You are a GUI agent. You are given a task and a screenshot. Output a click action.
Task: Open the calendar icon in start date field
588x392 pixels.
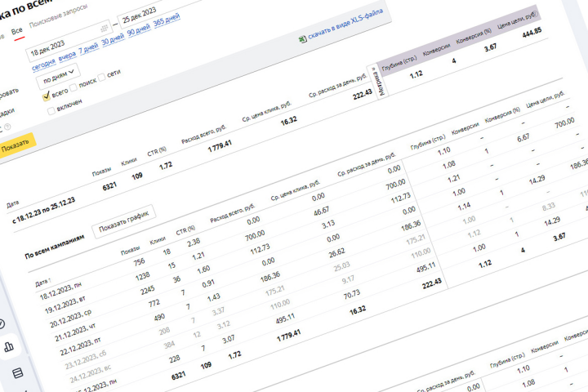coord(105,28)
